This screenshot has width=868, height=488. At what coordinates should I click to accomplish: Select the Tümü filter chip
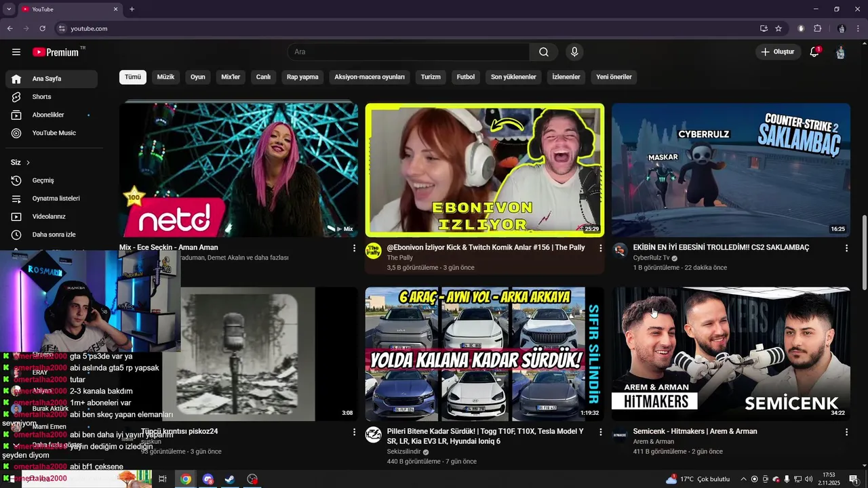coord(133,77)
